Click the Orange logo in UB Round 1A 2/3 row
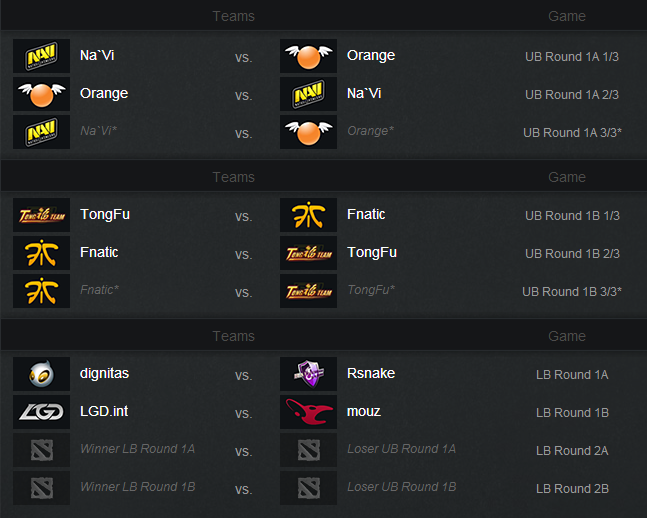Screen dimensions: 647x518 41,94
